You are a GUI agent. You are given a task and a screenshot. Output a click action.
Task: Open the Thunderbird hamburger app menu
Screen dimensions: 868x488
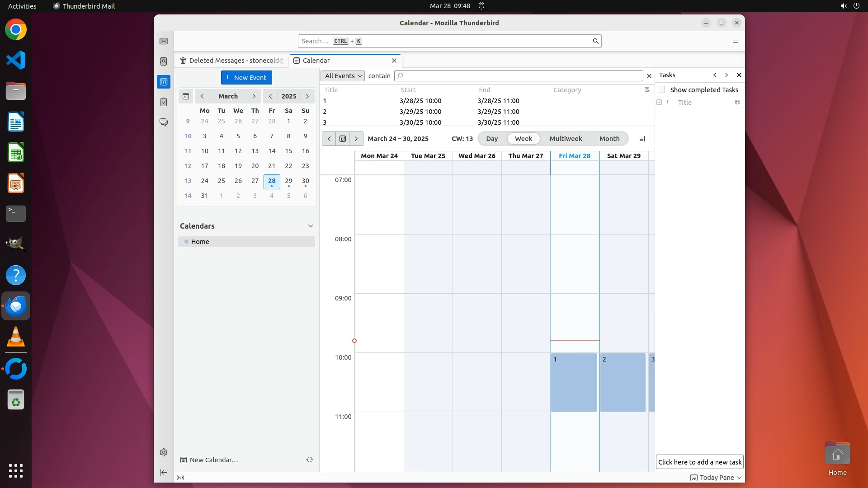coord(735,41)
